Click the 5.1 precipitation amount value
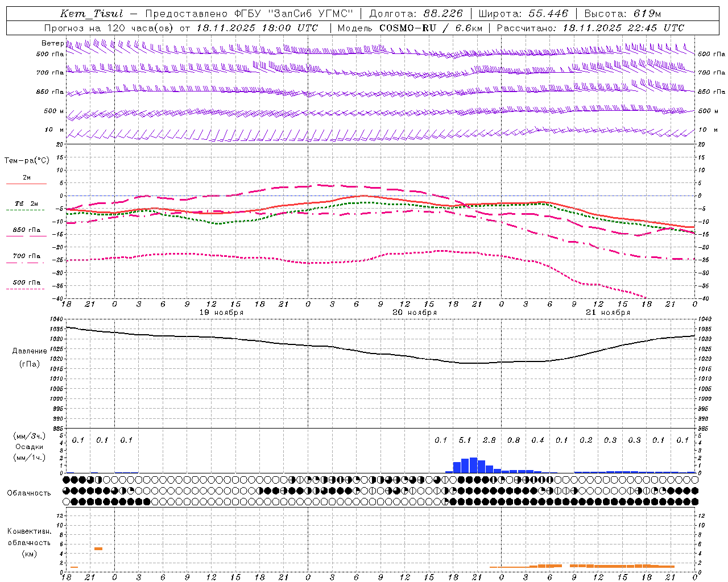Image resolution: width=728 pixels, height=582 pixels. coord(465,440)
